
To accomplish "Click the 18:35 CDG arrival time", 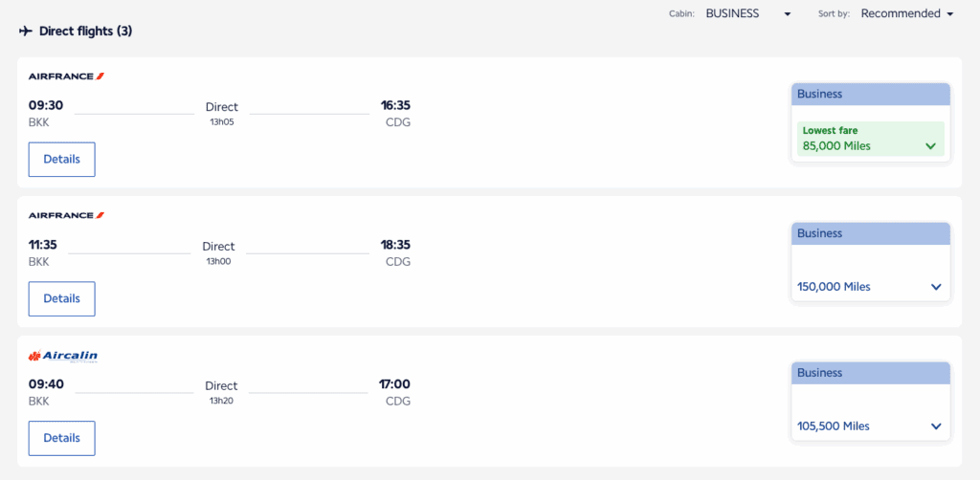I will point(395,245).
